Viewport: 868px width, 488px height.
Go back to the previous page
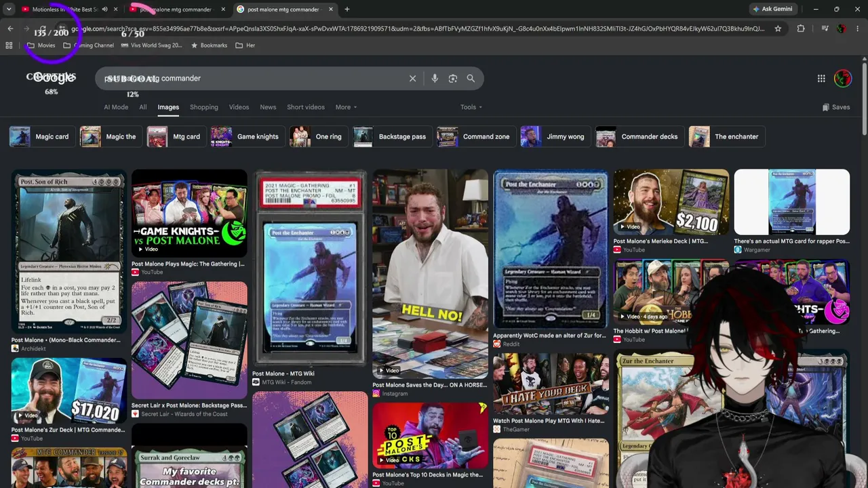pyautogui.click(x=10, y=28)
